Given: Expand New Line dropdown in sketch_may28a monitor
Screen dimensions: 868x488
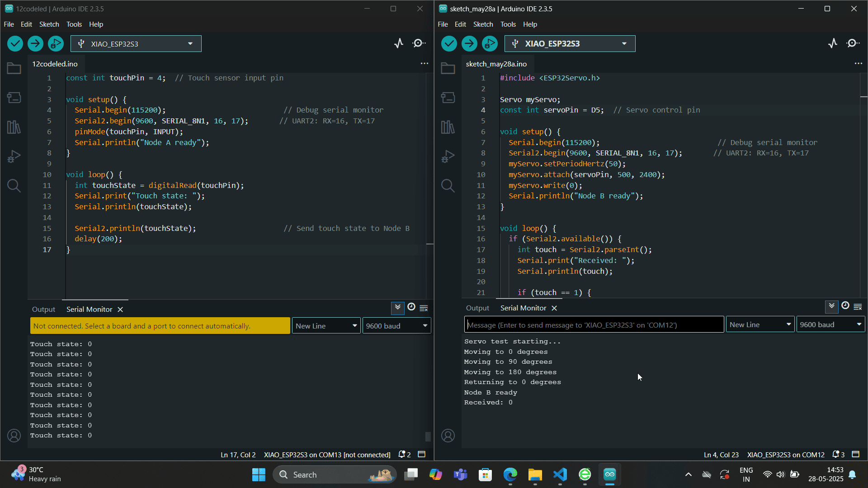Looking at the screenshot, I should point(760,324).
